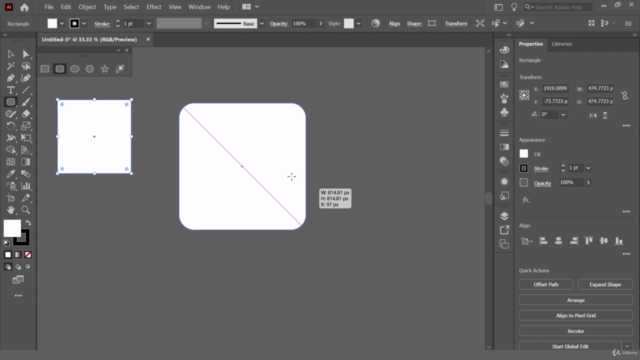Switch to the Libraries tab
The width and height of the screenshot is (640, 360).
(562, 44)
